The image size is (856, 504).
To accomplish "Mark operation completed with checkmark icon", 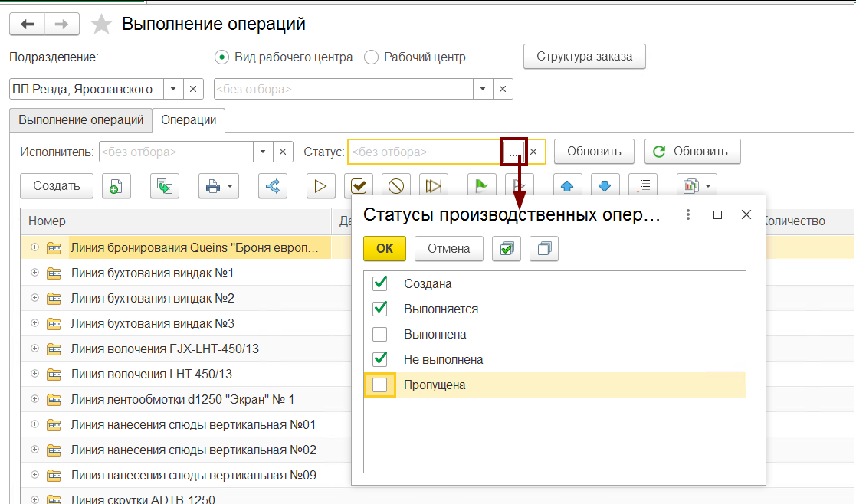I will coord(359,186).
